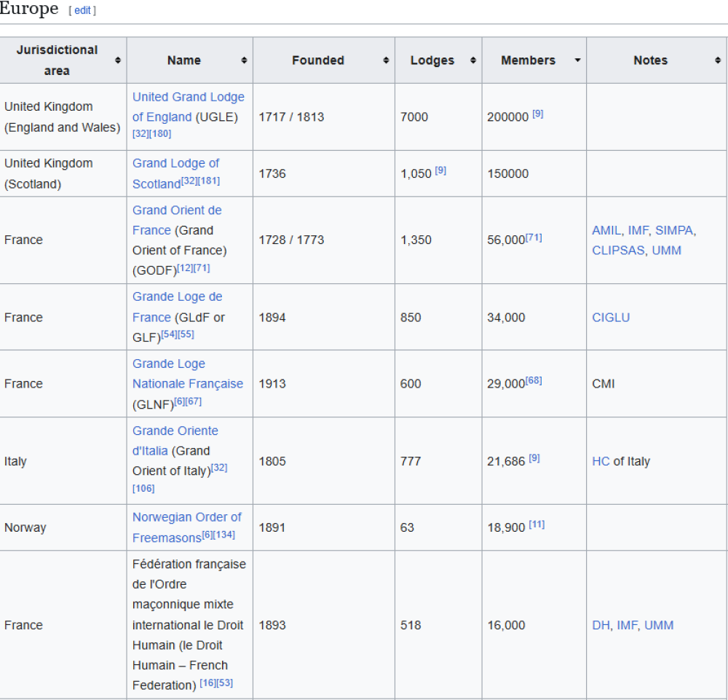
Task: Open citation [180] under UGLE name
Action: tap(160, 134)
